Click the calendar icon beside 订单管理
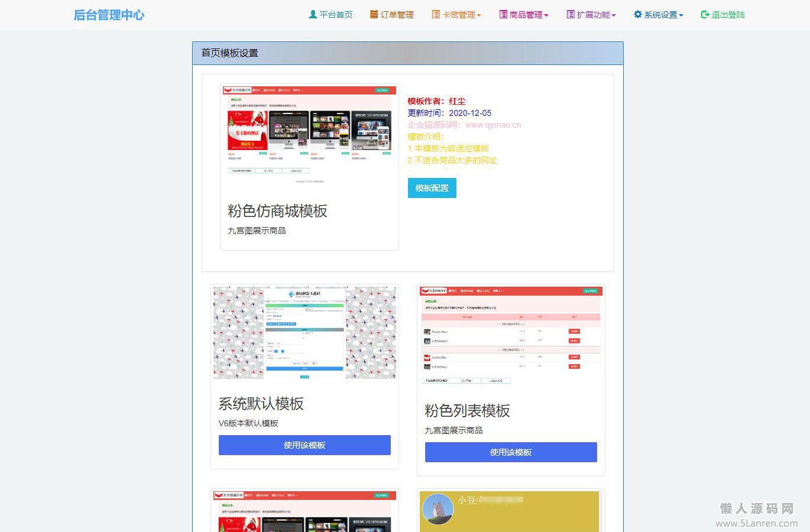This screenshot has height=532, width=810. [374, 15]
